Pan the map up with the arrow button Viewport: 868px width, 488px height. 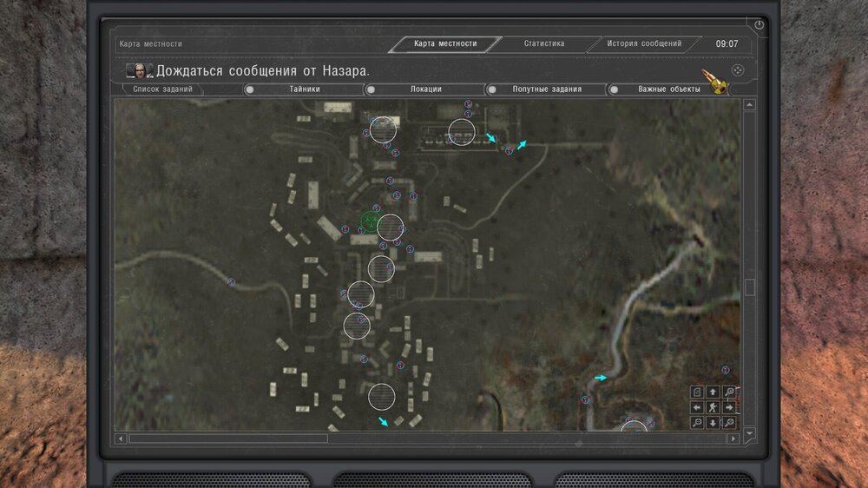(x=713, y=392)
